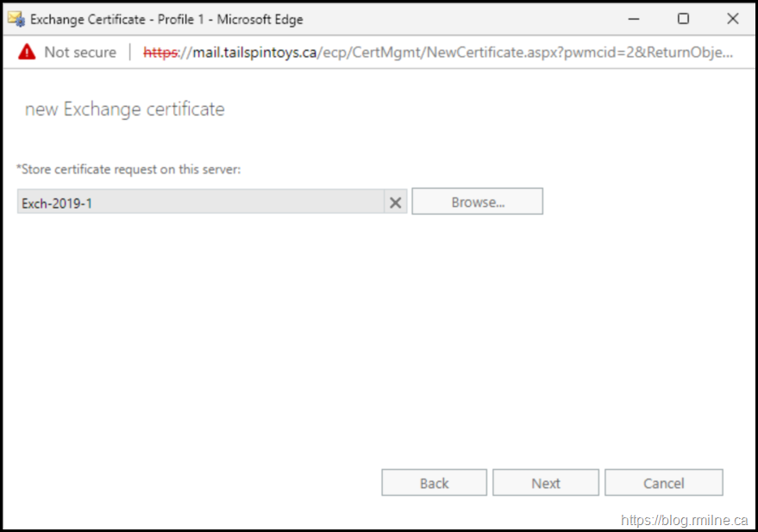Close the Exchange Certificate window
Viewport: 758px width, 532px height.
pyautogui.click(x=732, y=19)
